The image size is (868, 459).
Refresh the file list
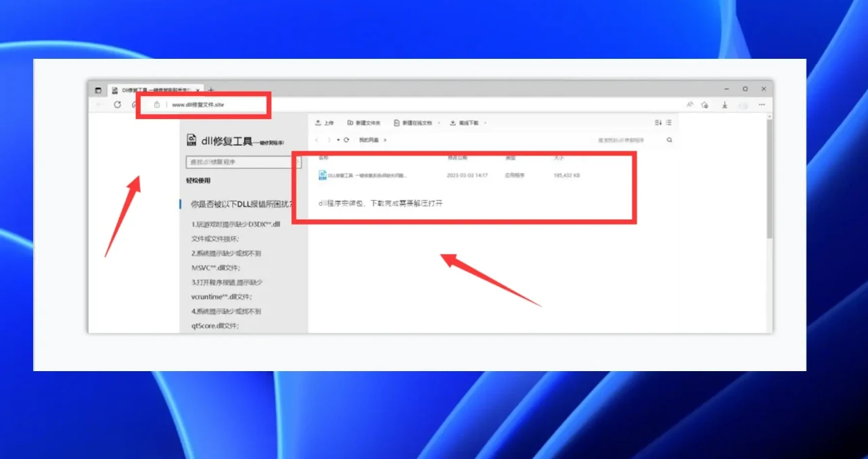click(x=346, y=140)
